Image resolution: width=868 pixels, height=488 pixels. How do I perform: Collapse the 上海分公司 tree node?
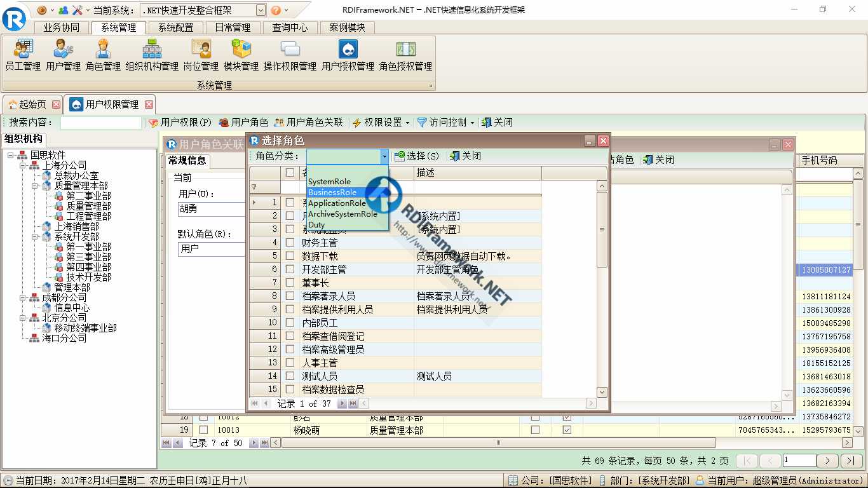pos(23,165)
